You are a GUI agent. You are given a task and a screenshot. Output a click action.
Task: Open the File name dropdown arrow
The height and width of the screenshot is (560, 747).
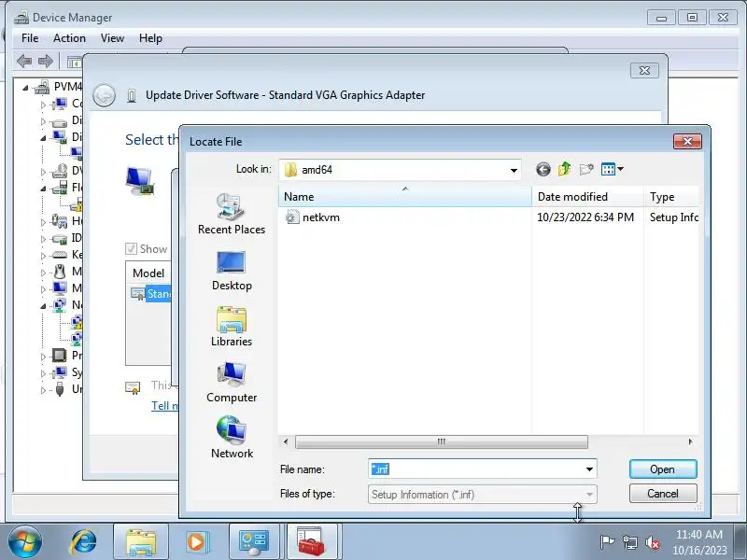589,469
